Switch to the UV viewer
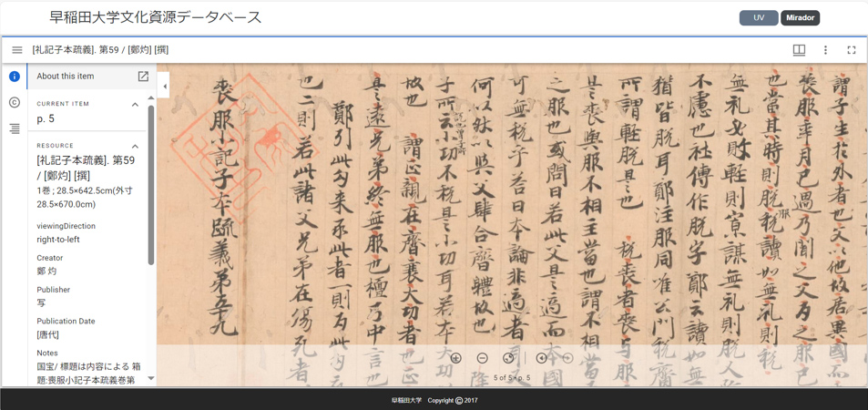 (x=759, y=17)
